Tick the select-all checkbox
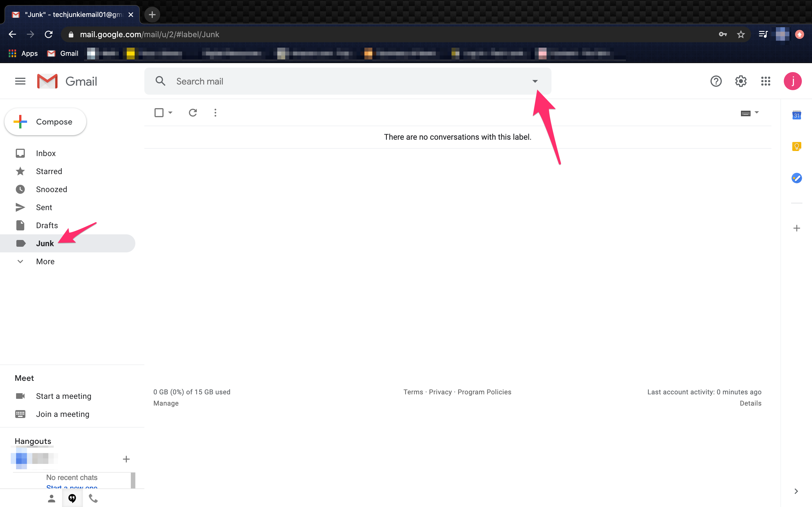Screen dimensions: 812x507 (159, 113)
